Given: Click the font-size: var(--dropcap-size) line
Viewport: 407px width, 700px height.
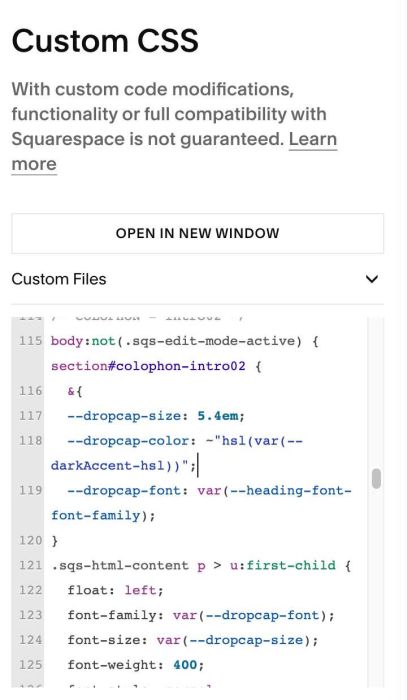Looking at the screenshot, I should pyautogui.click(x=193, y=640).
